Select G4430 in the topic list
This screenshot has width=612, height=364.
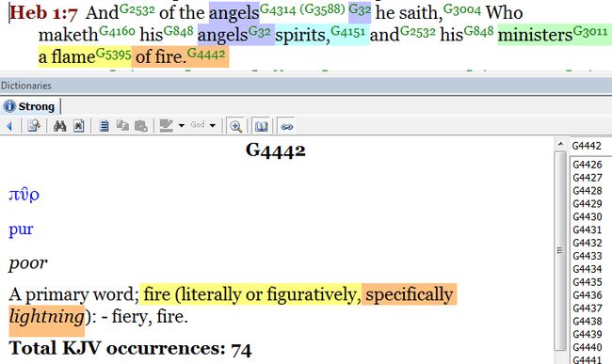(x=588, y=216)
